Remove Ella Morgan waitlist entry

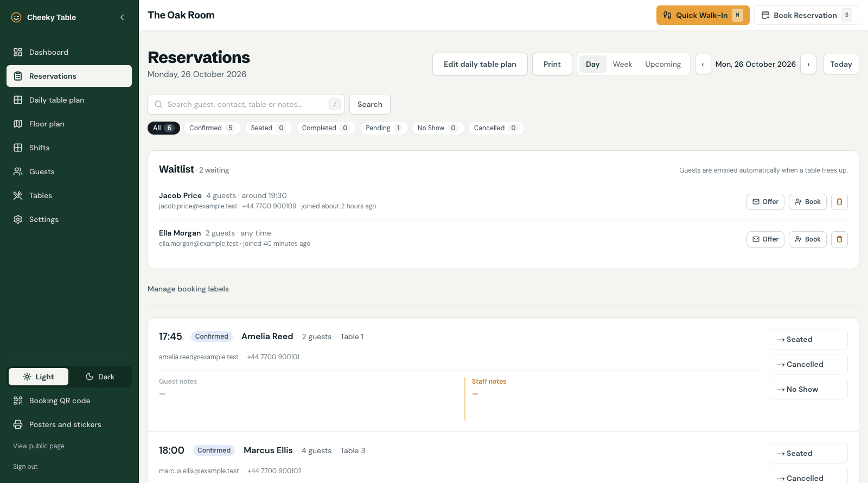pyautogui.click(x=839, y=239)
